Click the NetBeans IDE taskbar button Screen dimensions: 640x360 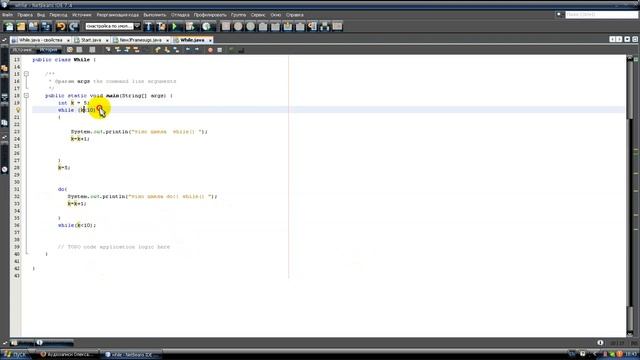[x=131, y=354]
